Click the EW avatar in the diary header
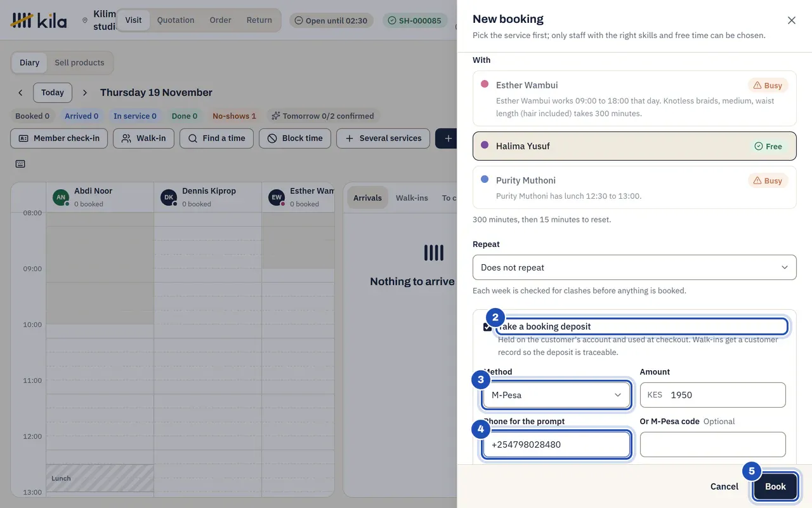 point(277,197)
